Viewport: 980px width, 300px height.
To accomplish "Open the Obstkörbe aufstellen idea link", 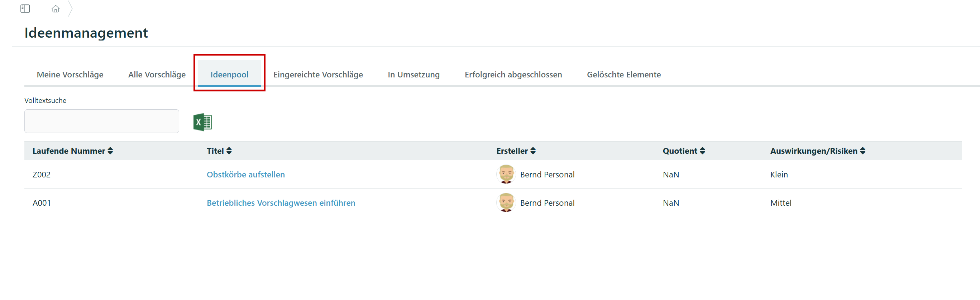I will [246, 174].
